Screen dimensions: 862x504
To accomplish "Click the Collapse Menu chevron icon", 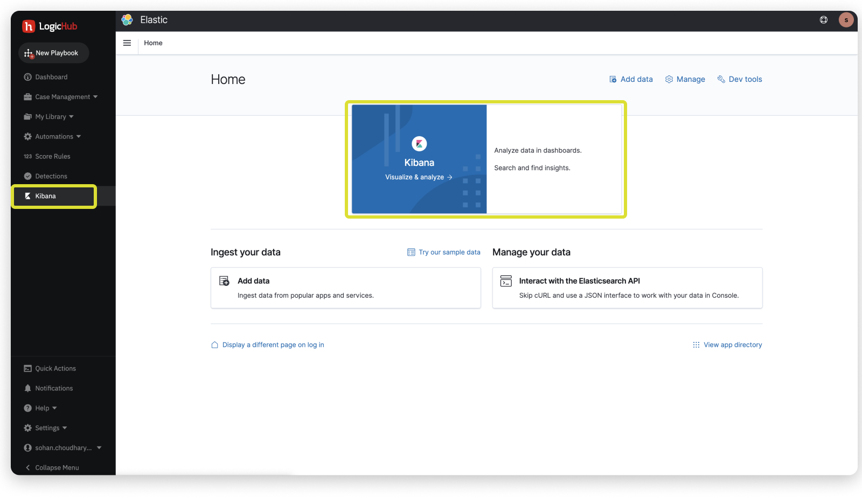I will click(x=27, y=468).
